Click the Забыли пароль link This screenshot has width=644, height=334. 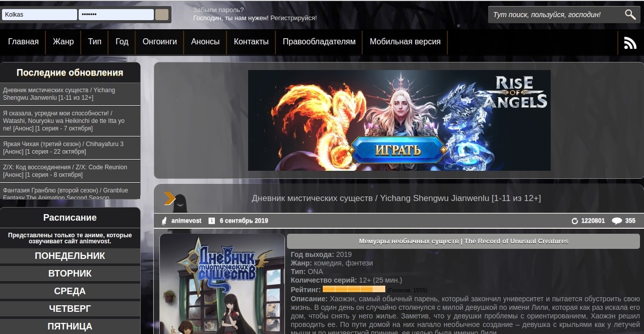[x=218, y=10]
